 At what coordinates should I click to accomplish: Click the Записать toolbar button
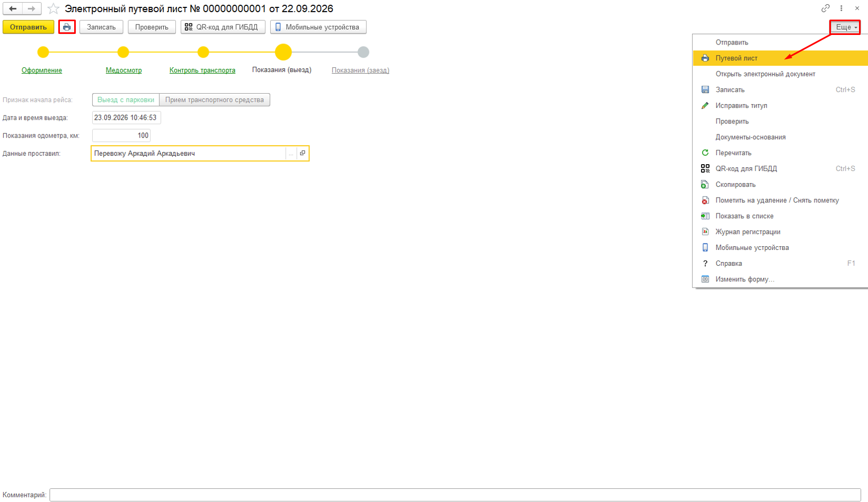click(101, 27)
